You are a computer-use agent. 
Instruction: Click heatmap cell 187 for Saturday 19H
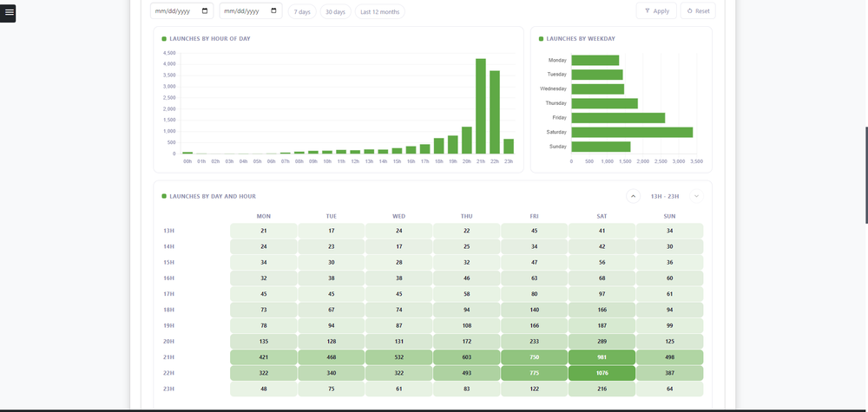602,326
